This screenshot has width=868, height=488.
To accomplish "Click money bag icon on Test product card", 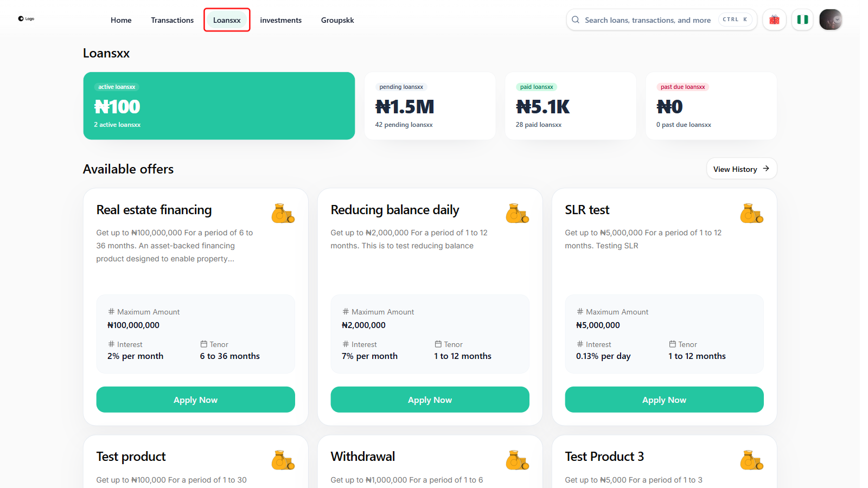I will click(x=283, y=460).
